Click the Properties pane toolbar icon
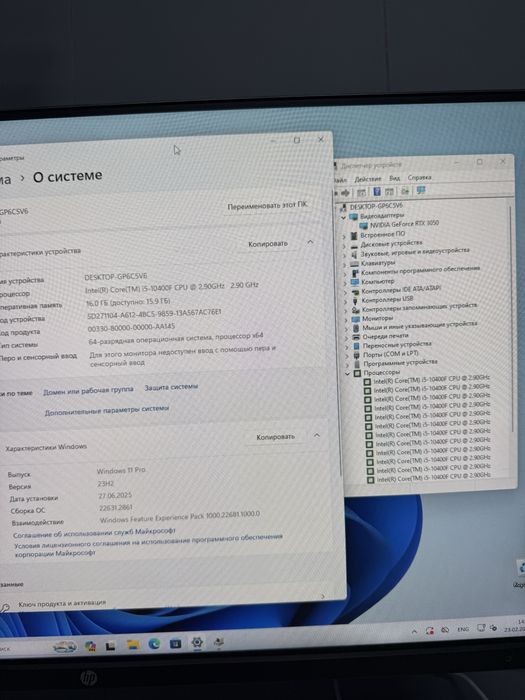Screen dimensions: 525x700 389,192
